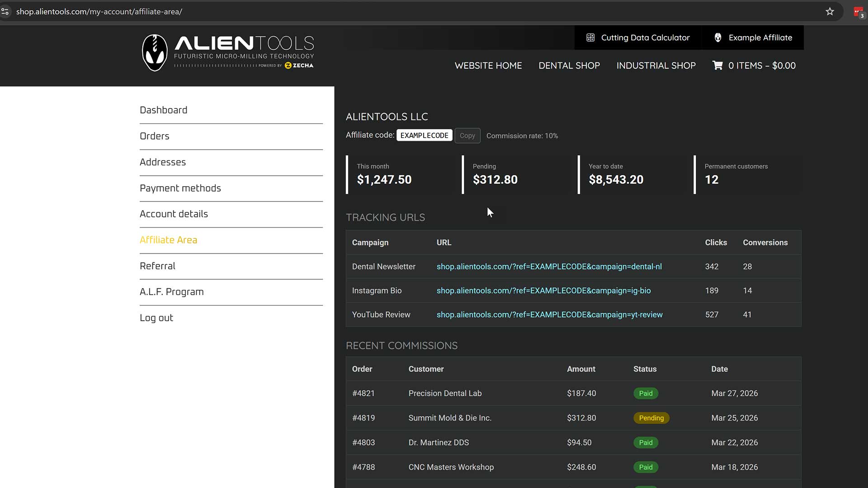Click the $94.50 commission amount
868x488 pixels.
[579, 443]
